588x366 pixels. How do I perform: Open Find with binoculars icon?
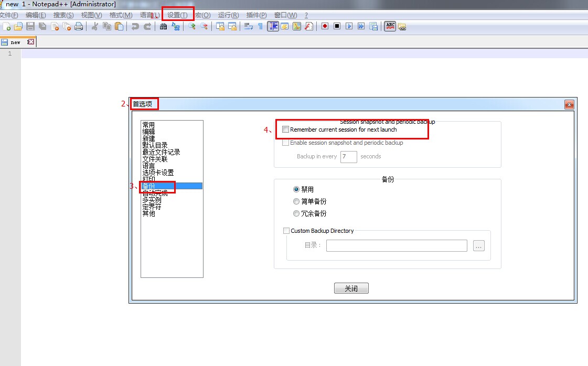[x=163, y=26]
